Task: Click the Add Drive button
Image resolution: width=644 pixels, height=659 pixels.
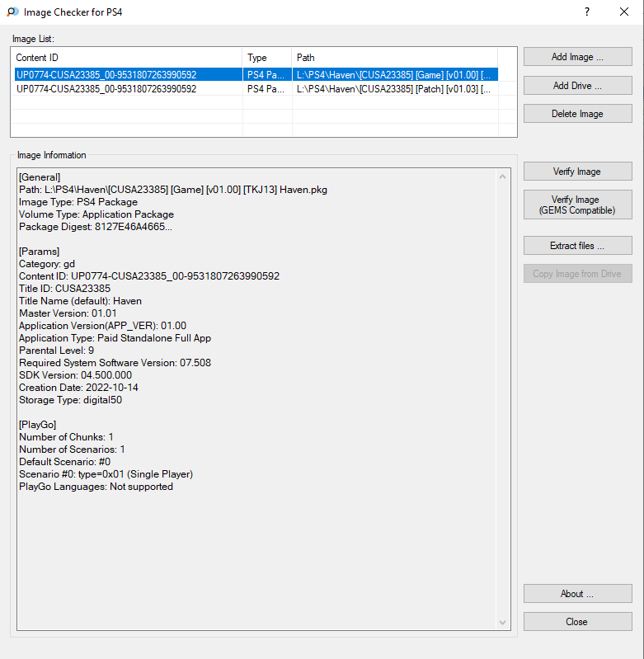Action: [x=578, y=86]
